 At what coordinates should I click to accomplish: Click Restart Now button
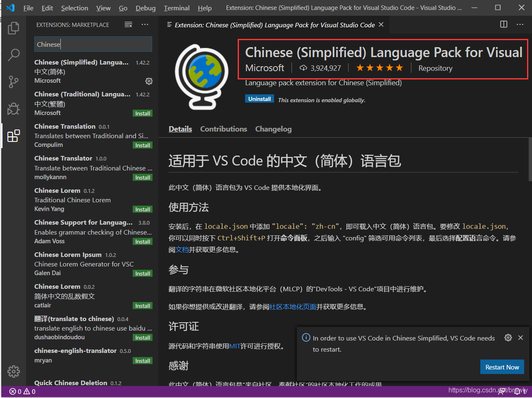point(502,367)
